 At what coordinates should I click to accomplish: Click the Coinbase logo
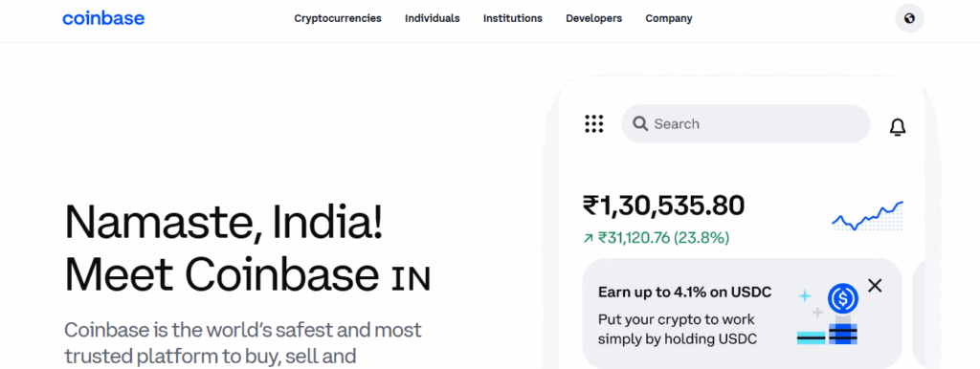pyautogui.click(x=103, y=19)
